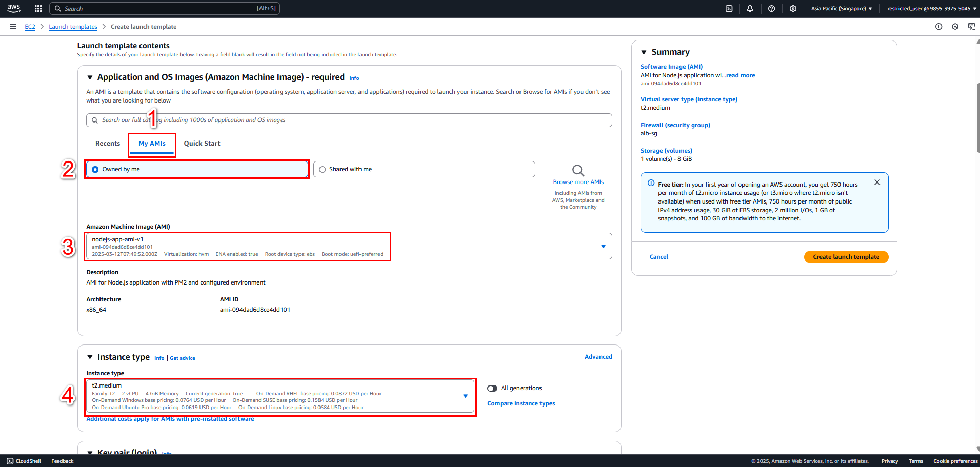Select the Shared with me radio option

point(424,169)
